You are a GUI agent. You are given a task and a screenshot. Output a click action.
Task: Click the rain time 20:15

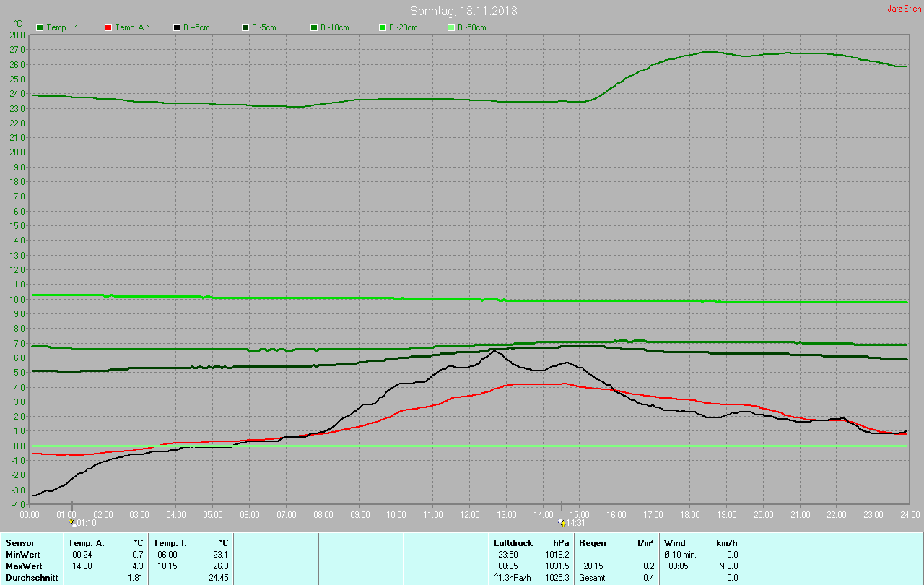[x=593, y=565]
